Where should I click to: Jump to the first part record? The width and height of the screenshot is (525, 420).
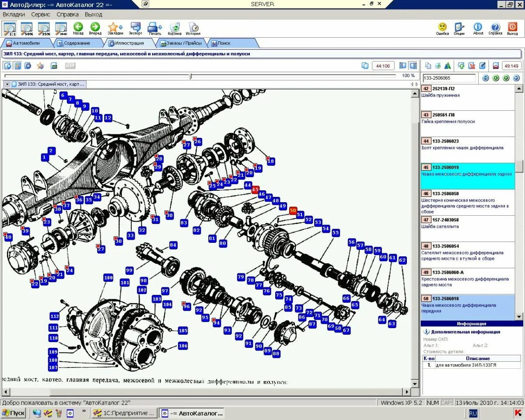[x=485, y=78]
